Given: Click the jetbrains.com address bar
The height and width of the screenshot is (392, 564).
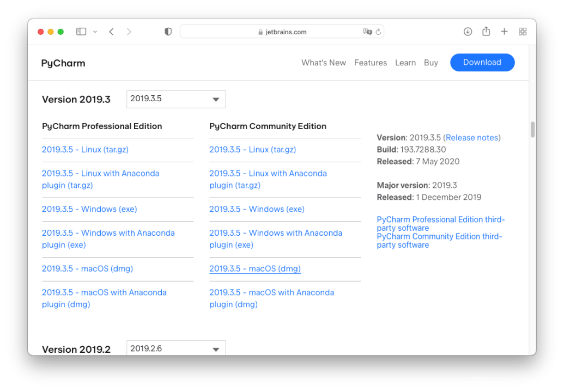Looking at the screenshot, I should tap(282, 32).
